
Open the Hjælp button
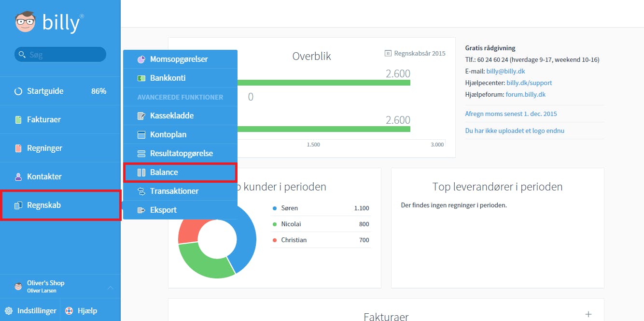coord(90,311)
